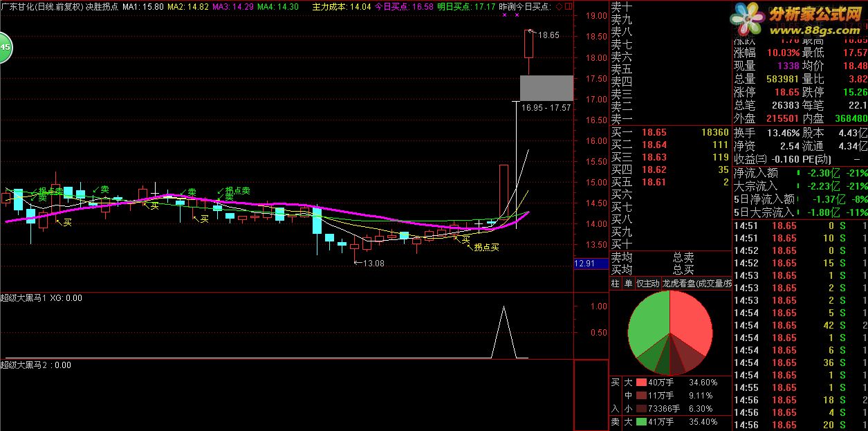The image size is (868, 431).
Task: Click the 卖一 ask row
Action: [x=670, y=119]
